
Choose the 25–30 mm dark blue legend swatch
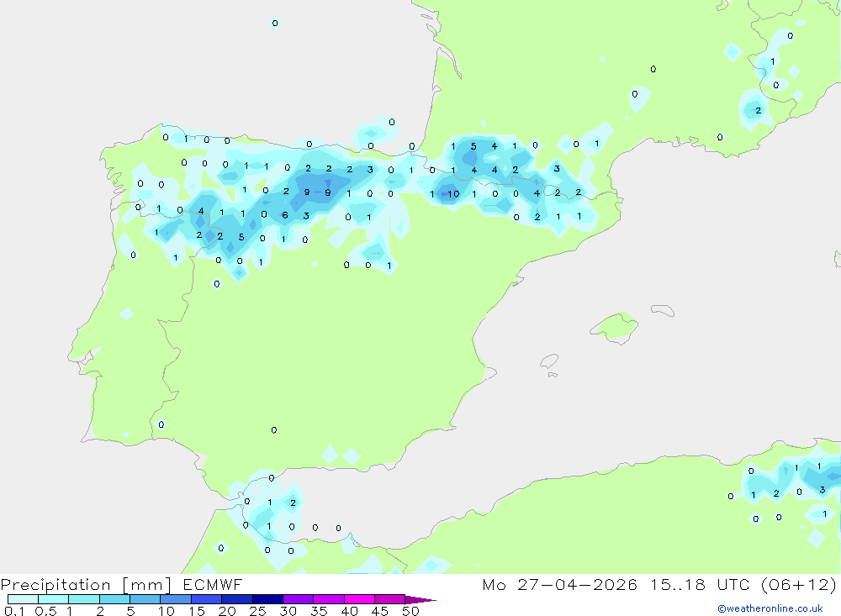[267, 599]
